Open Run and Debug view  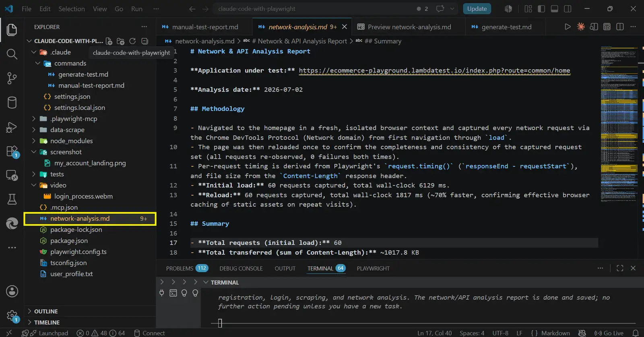(x=12, y=127)
